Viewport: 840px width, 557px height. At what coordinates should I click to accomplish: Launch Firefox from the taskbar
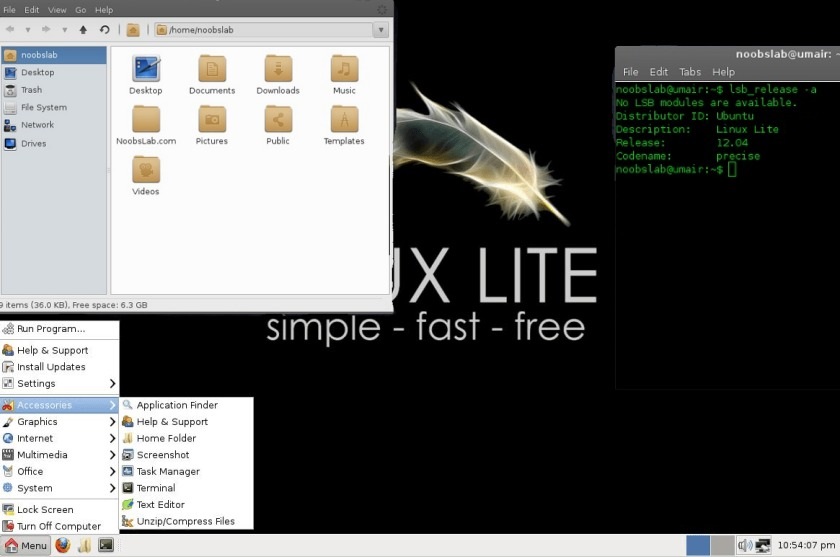tap(63, 545)
